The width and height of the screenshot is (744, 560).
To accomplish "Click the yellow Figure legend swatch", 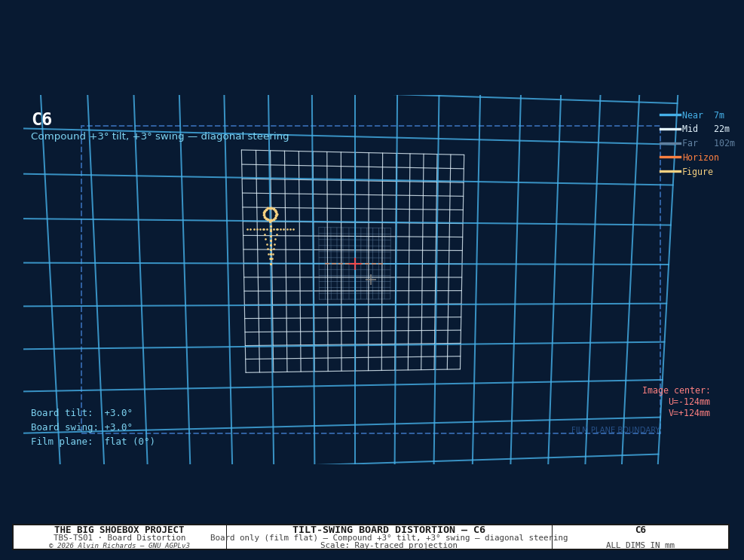I will click(670, 171).
